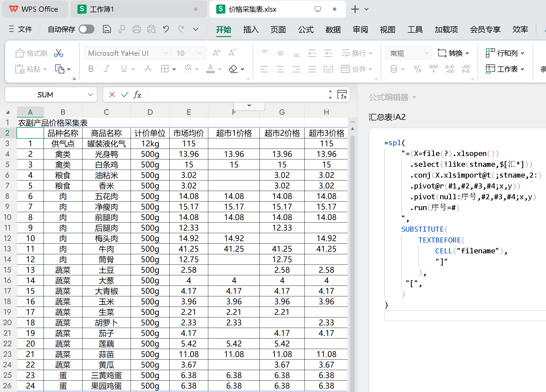
Task: Open the font size dropdown
Action: tap(199, 53)
